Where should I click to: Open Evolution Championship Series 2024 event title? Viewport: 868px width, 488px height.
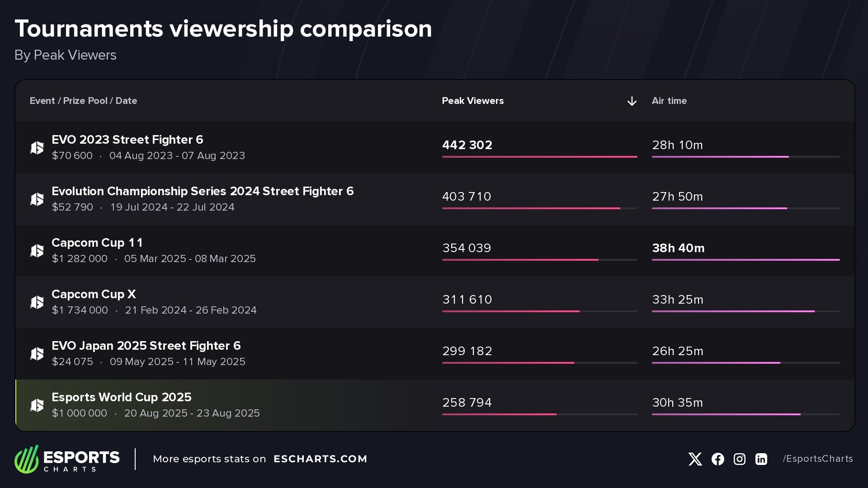coord(203,191)
